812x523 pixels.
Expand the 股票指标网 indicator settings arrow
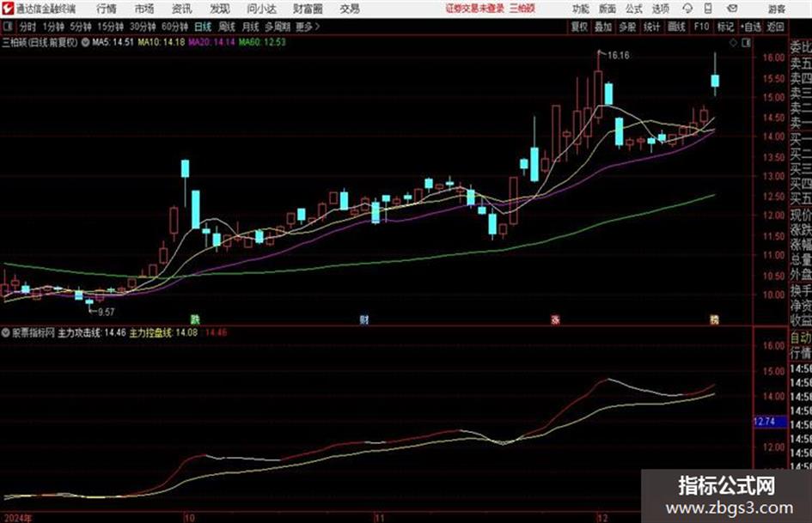click(x=6, y=332)
